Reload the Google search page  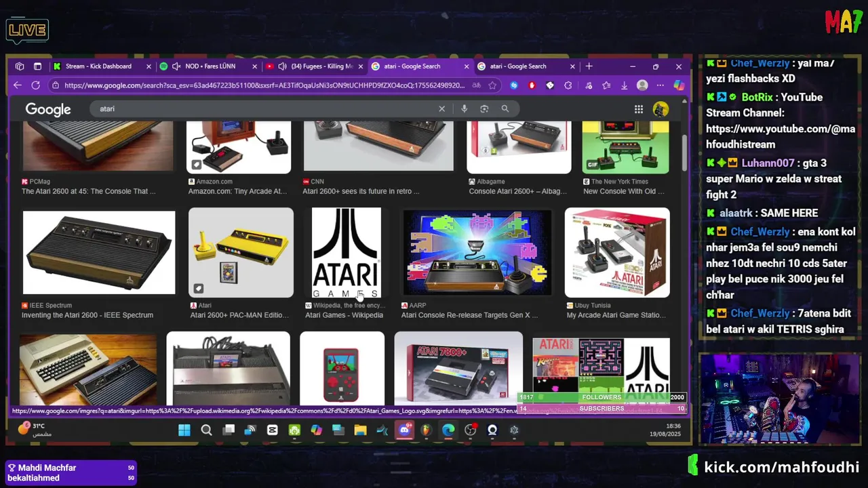point(35,85)
